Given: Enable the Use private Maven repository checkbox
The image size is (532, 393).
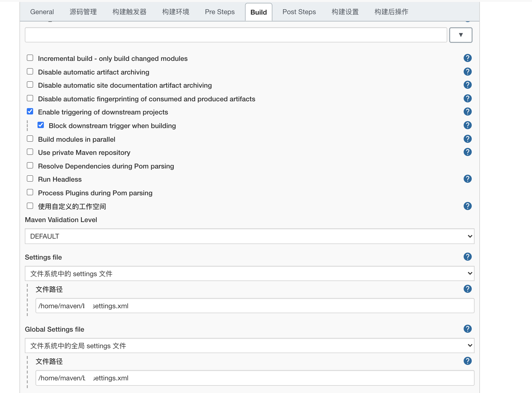Looking at the screenshot, I should tap(30, 151).
